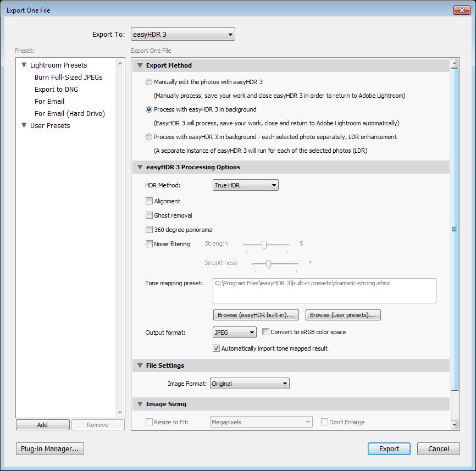Open the Image Format Original dropdown
Viewport: 476px width, 471px height.
point(250,384)
